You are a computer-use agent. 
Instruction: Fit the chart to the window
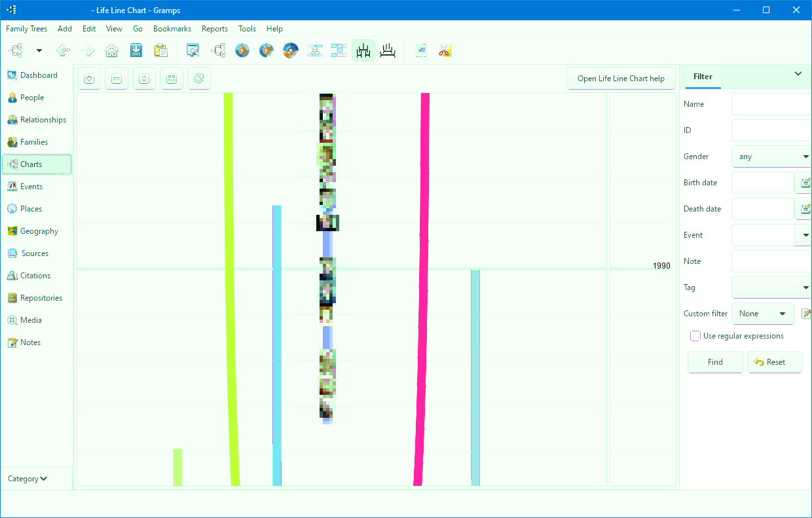pyautogui.click(x=172, y=79)
